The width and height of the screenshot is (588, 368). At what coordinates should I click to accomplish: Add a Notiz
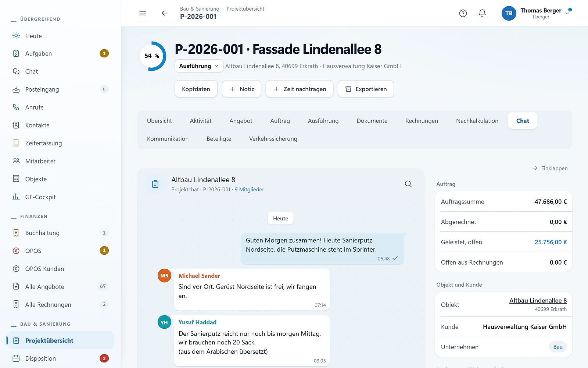point(241,89)
